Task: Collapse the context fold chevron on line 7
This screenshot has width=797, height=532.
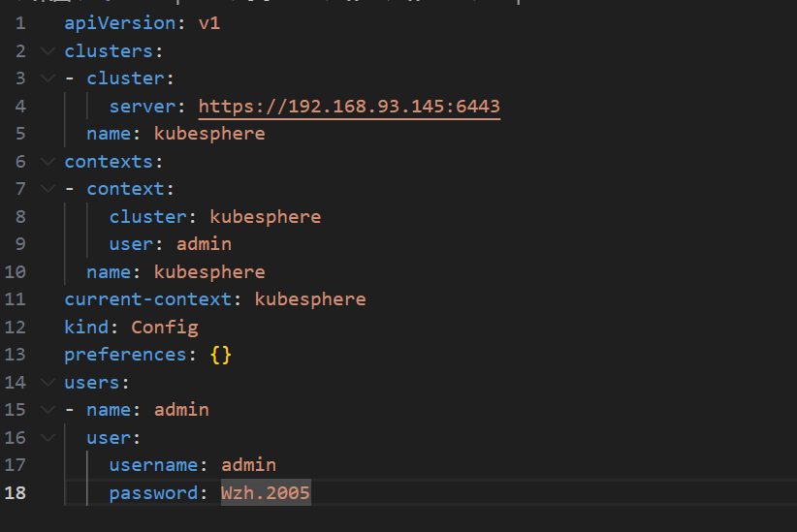Action: pos(48,189)
